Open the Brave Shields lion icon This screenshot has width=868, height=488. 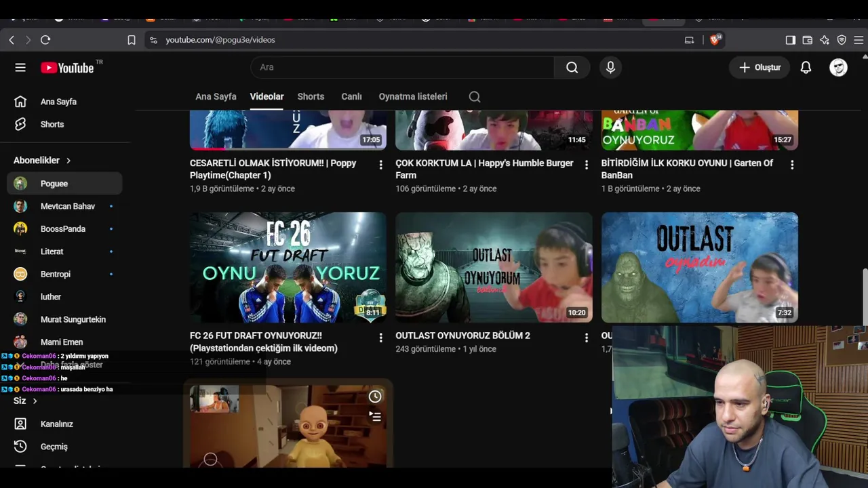click(x=714, y=40)
